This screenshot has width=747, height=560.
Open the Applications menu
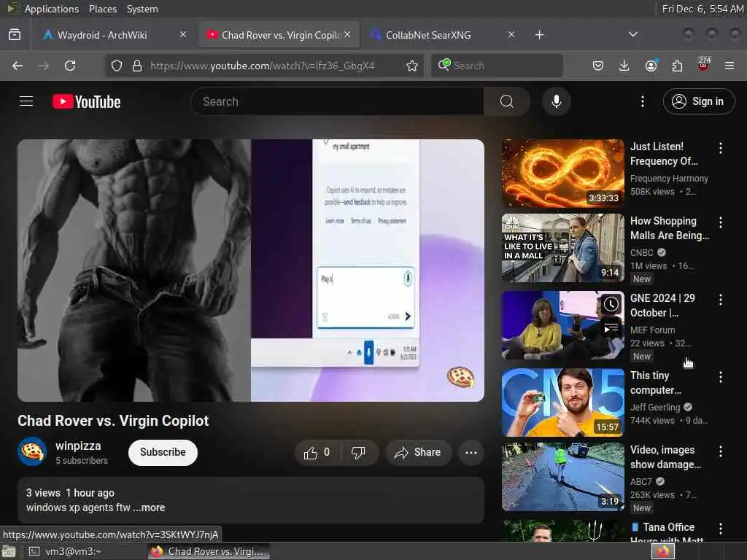point(52,9)
